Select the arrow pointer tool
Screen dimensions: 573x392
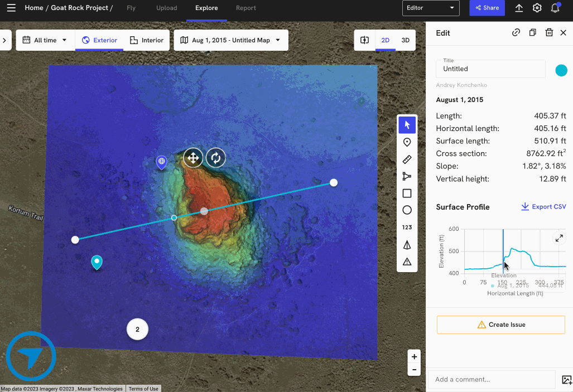click(407, 124)
